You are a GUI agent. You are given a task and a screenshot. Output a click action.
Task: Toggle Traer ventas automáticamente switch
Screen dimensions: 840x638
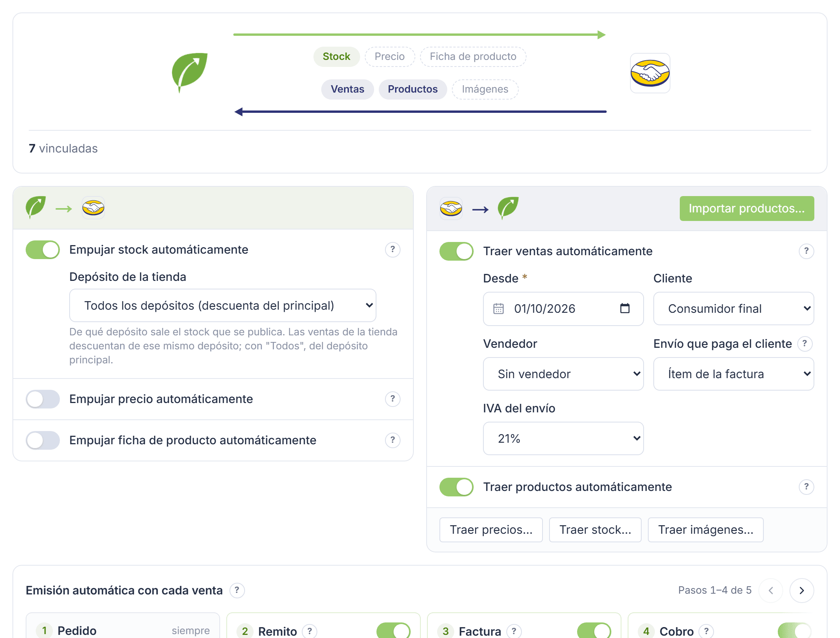(457, 251)
